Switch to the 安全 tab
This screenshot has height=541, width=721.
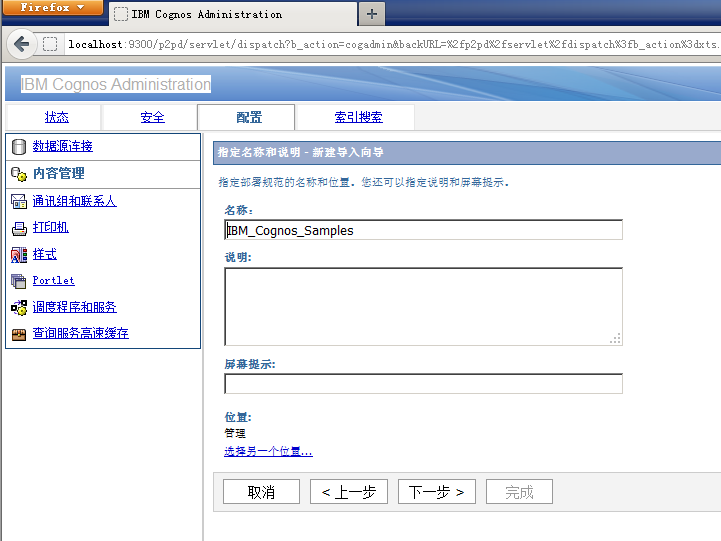152,117
